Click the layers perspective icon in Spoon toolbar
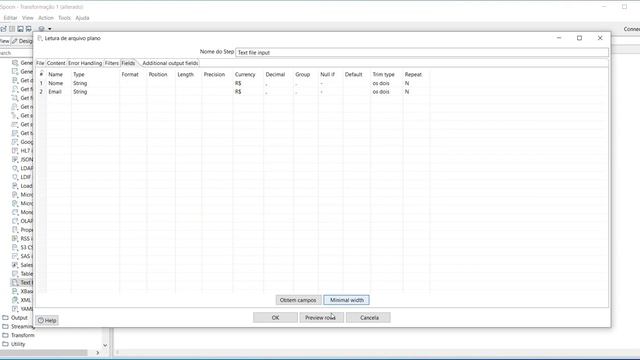The image size is (640, 360). coord(41,29)
